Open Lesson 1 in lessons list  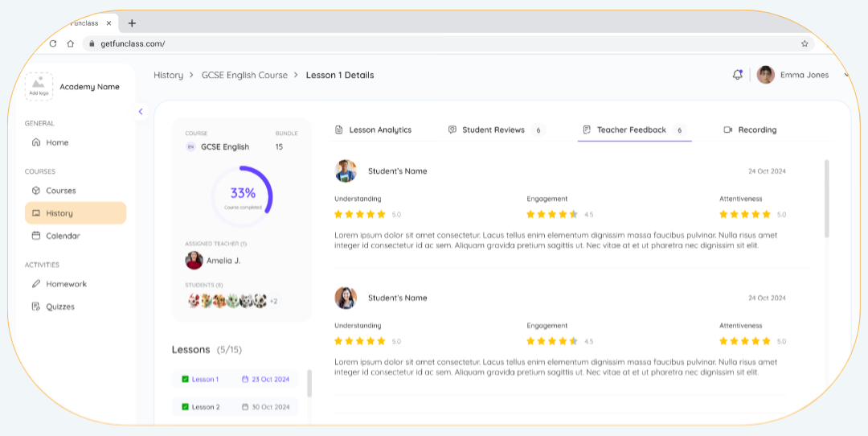coord(235,380)
